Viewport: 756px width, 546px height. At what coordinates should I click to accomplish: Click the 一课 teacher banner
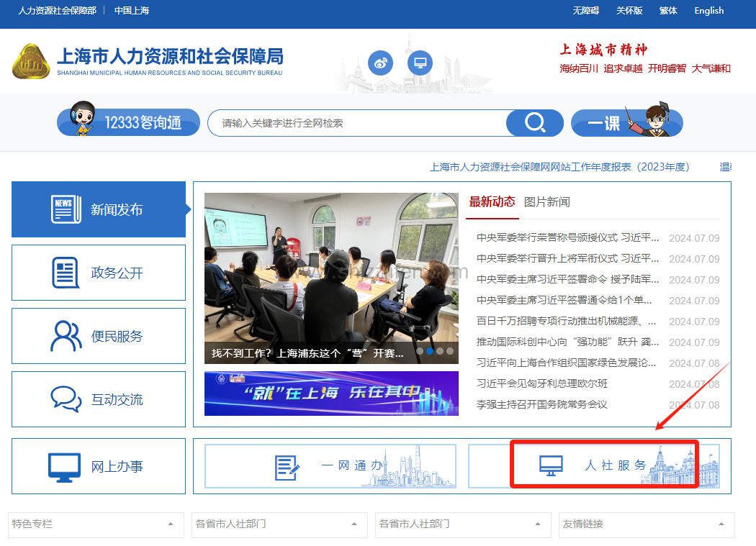tap(626, 122)
